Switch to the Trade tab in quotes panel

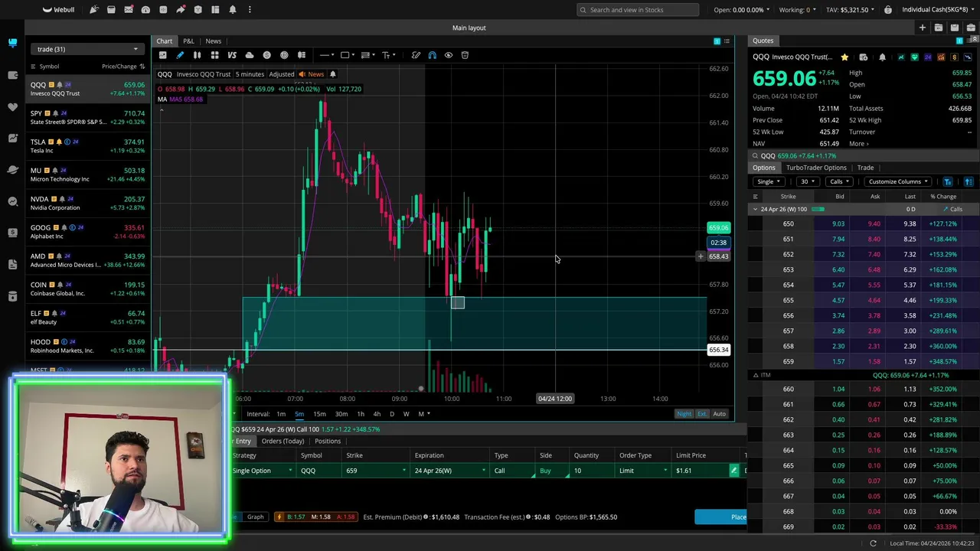(x=865, y=168)
